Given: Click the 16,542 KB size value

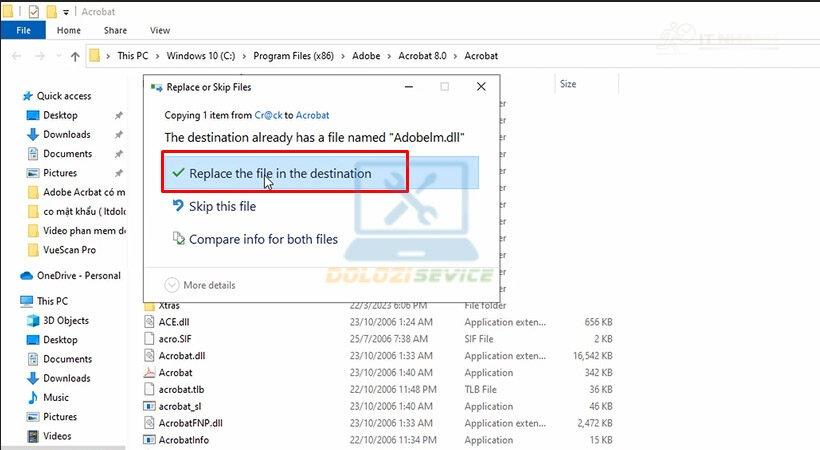Looking at the screenshot, I should [x=593, y=356].
